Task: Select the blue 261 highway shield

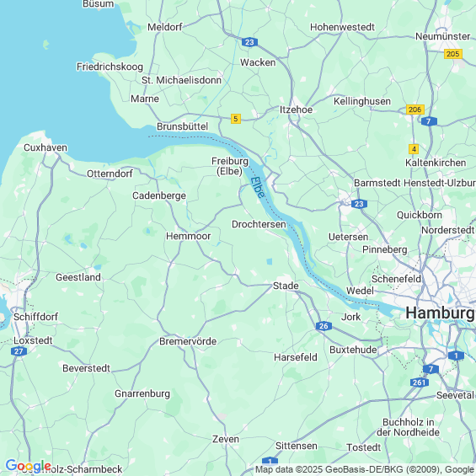Action: pos(420,382)
